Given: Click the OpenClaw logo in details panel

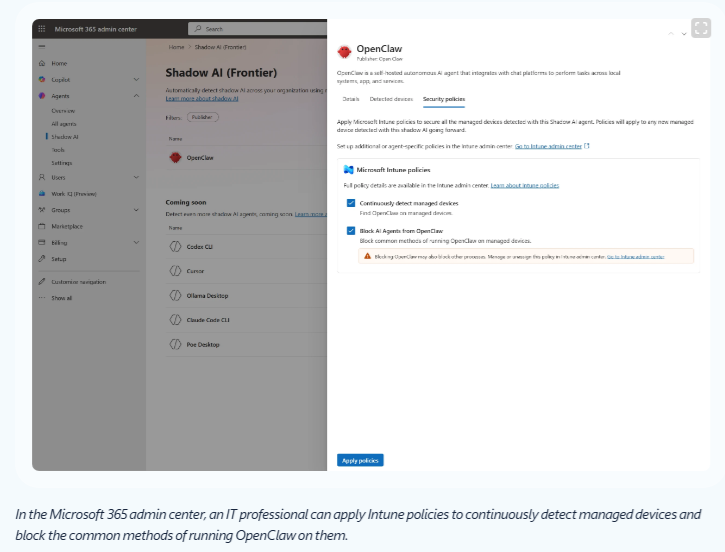Looking at the screenshot, I should [344, 52].
